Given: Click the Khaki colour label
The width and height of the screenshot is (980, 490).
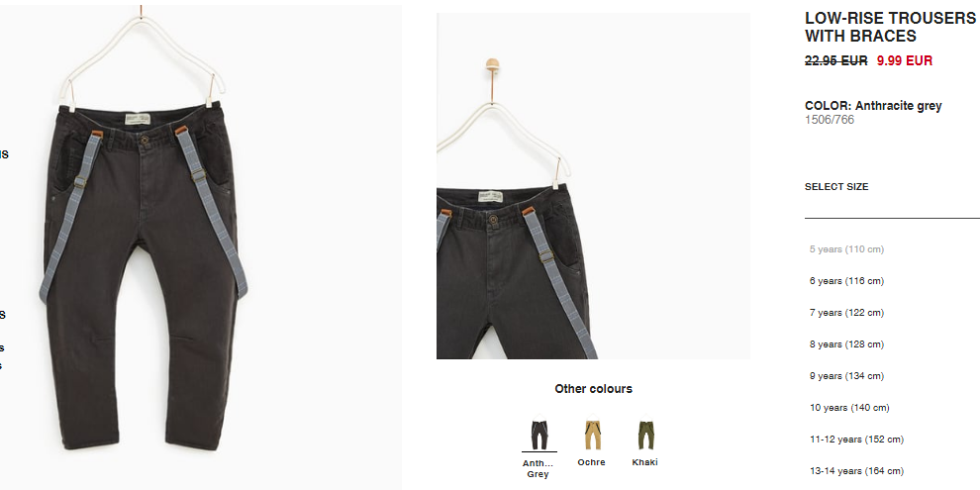Looking at the screenshot, I should (645, 462).
